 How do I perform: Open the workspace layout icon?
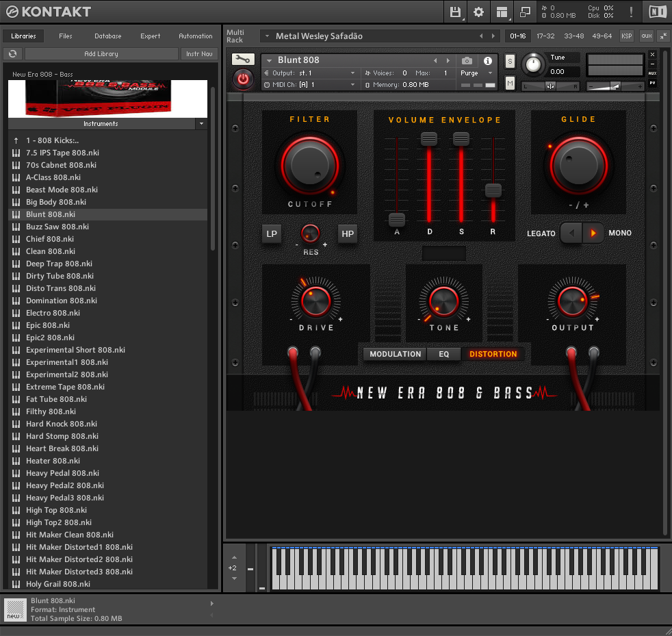[502, 12]
